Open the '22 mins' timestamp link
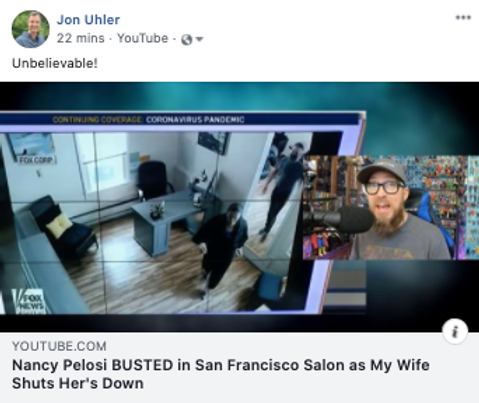The width and height of the screenshot is (479, 403). [80, 38]
